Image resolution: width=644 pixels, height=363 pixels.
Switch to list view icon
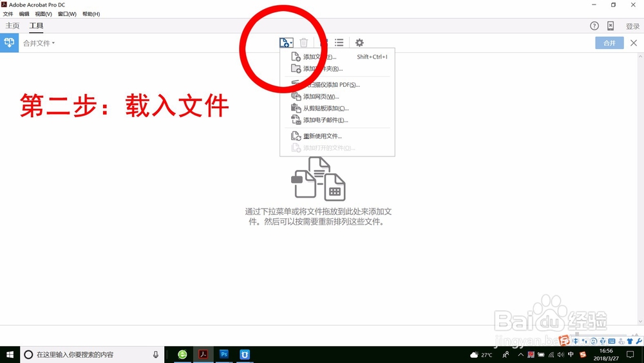click(x=339, y=42)
